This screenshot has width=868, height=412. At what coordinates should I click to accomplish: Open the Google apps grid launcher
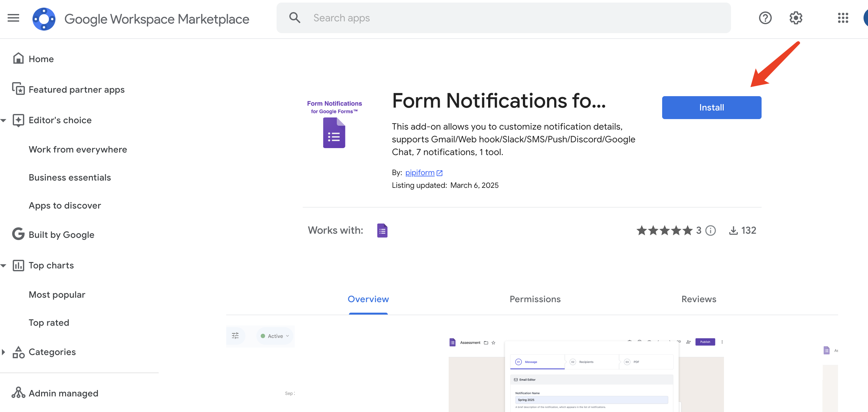point(843,18)
